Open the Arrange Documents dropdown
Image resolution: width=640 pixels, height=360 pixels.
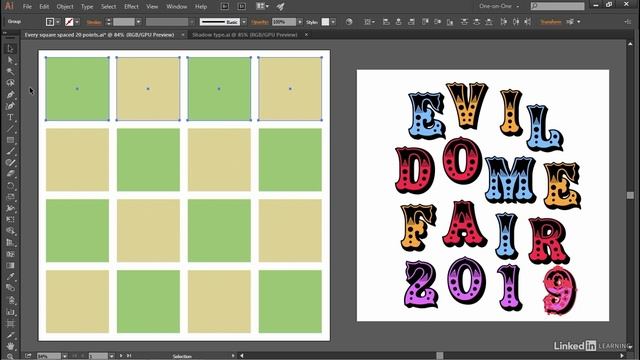(x=262, y=6)
